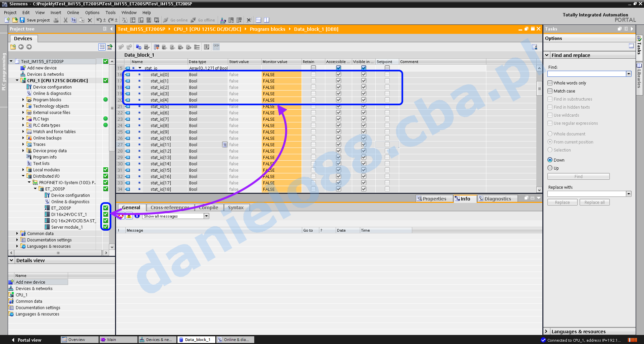Expand the Program blocks tree node
This screenshot has height=344, width=644.
[23, 100]
